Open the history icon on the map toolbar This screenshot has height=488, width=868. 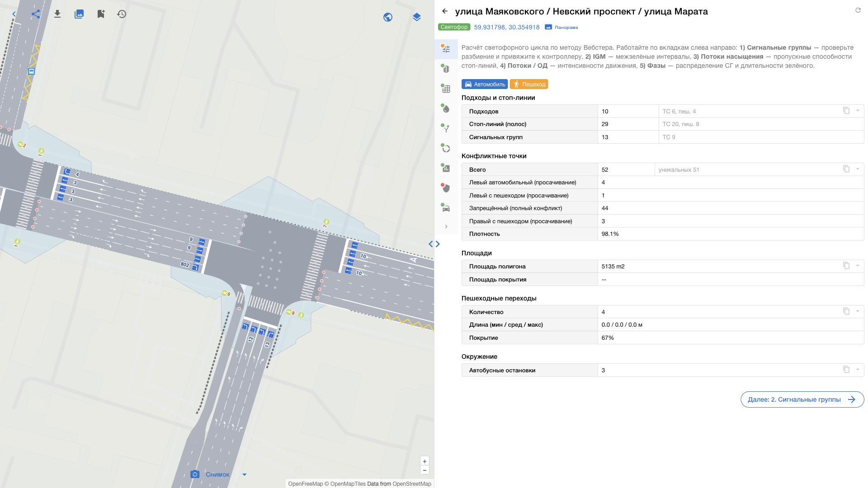pos(122,14)
